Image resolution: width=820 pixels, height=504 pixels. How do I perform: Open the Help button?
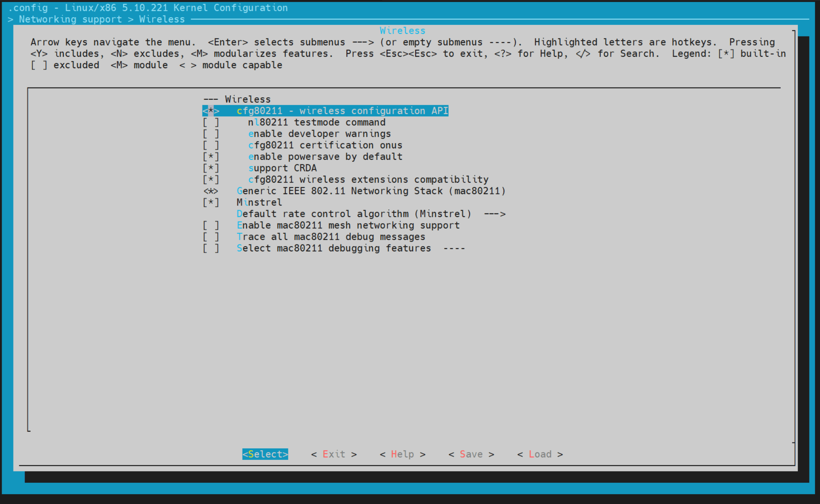[x=402, y=454]
